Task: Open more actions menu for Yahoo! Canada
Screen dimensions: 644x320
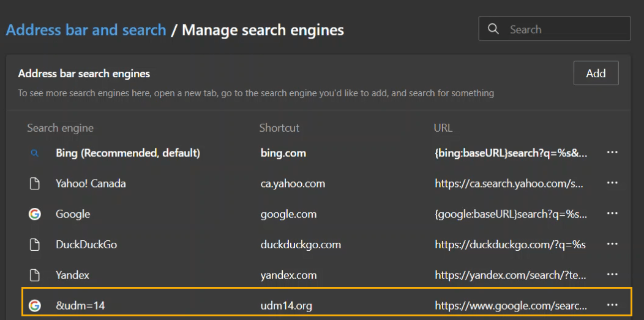Action: [612, 183]
